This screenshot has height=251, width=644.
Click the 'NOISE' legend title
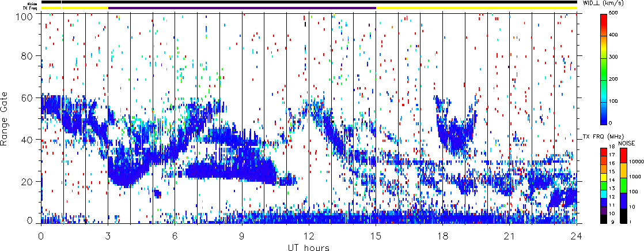(x=626, y=144)
